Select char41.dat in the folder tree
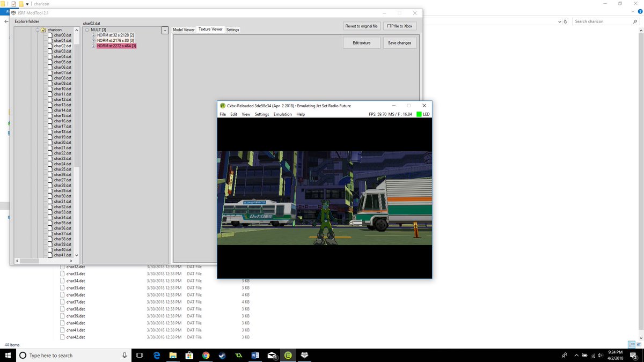 tap(62, 255)
